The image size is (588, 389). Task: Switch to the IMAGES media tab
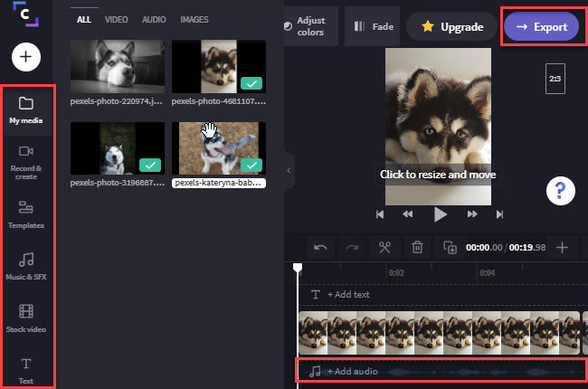tap(194, 19)
